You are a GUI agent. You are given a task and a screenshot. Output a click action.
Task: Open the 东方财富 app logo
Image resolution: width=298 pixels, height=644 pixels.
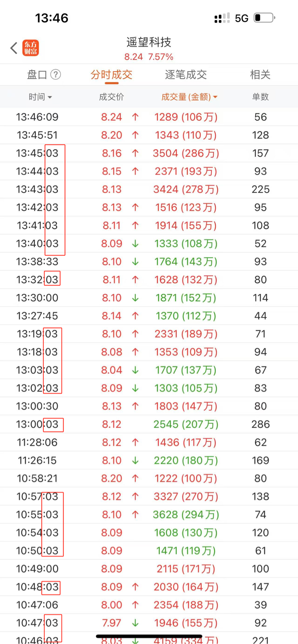click(x=30, y=48)
